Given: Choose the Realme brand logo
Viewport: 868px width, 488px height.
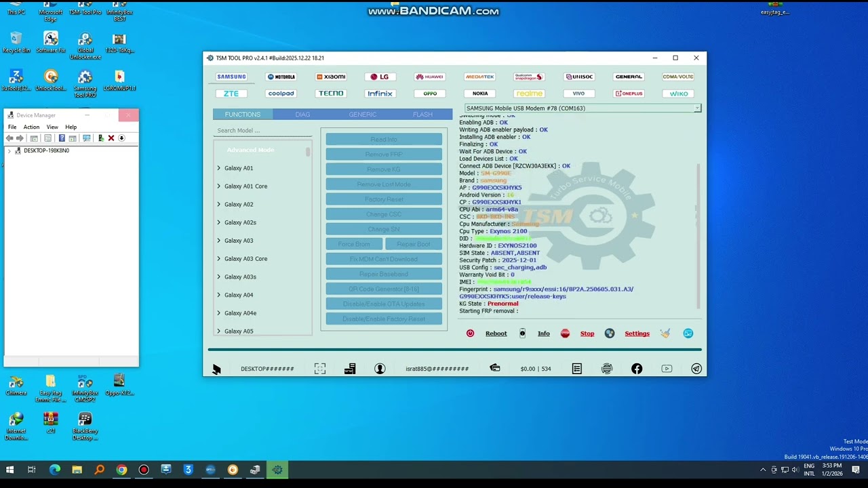Looking at the screenshot, I should pyautogui.click(x=529, y=94).
